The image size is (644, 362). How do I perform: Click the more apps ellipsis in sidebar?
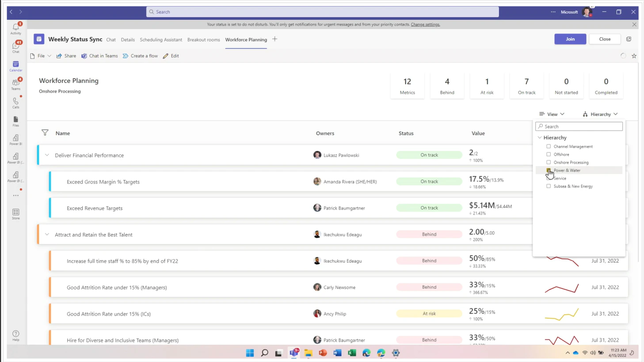coord(16,195)
